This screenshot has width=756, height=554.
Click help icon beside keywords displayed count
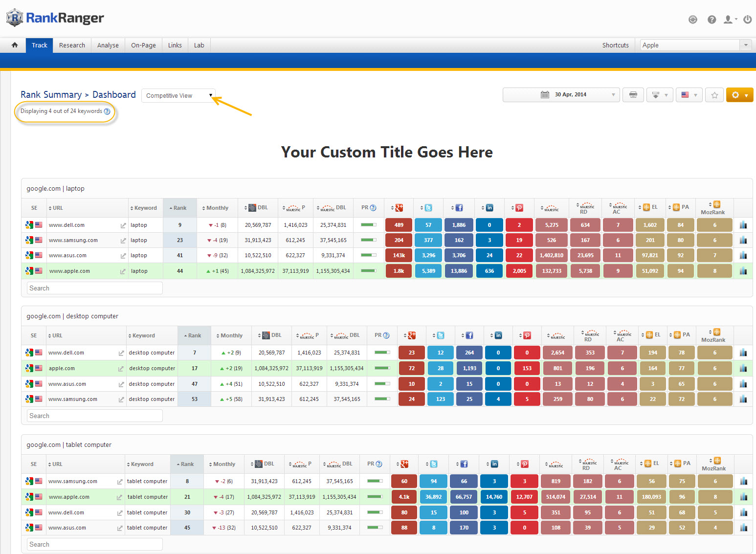pyautogui.click(x=107, y=111)
